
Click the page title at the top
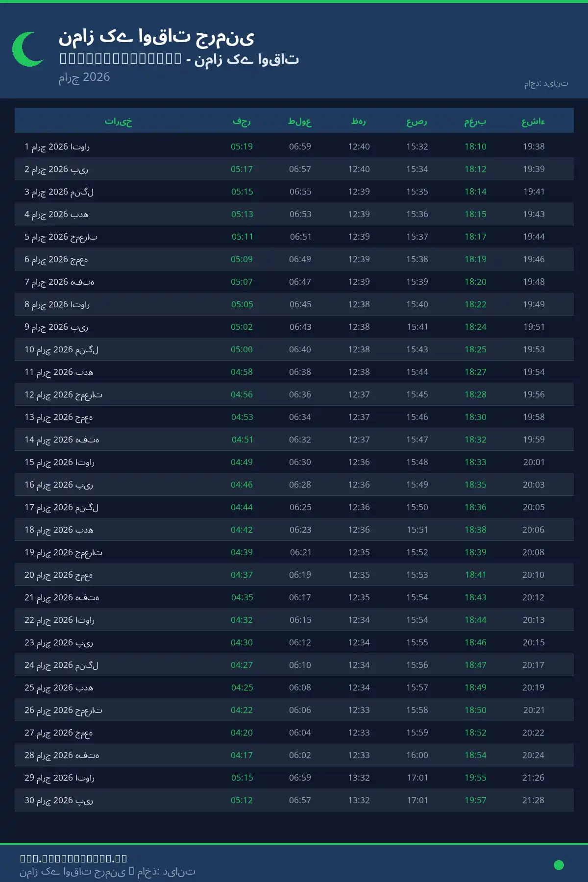pos(156,37)
